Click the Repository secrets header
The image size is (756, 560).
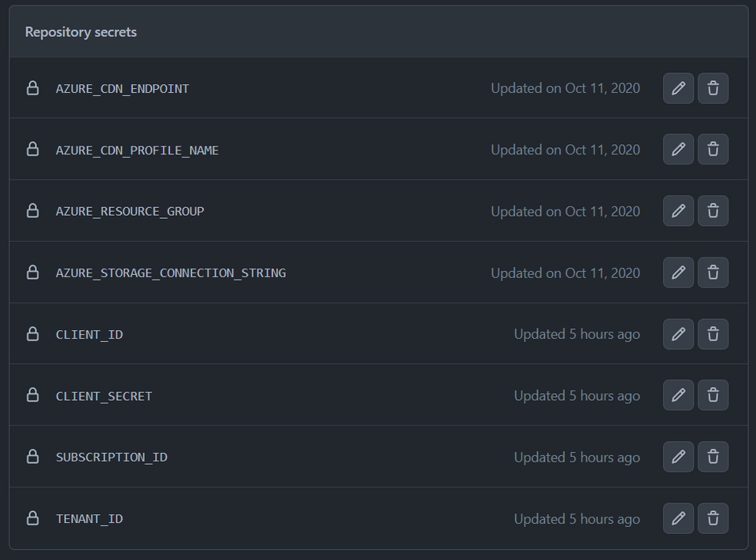[x=80, y=32]
